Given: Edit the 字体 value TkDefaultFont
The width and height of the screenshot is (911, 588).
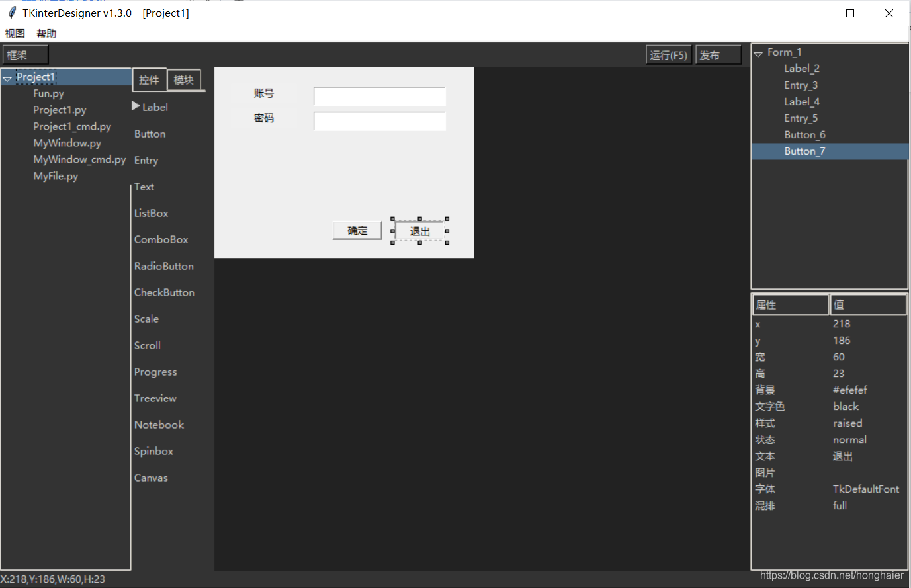Looking at the screenshot, I should click(866, 489).
